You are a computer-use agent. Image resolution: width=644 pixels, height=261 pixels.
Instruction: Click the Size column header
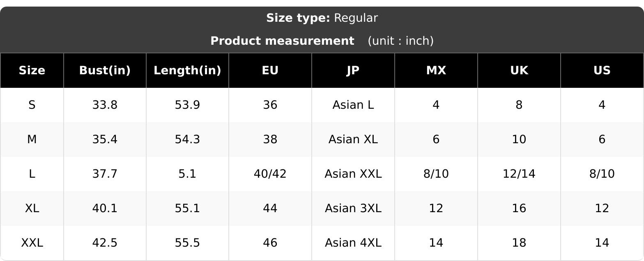pyautogui.click(x=32, y=71)
